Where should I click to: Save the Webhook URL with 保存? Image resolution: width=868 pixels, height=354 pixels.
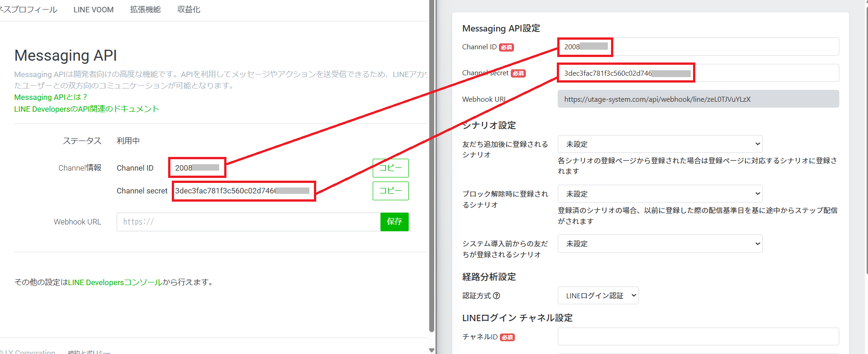394,222
